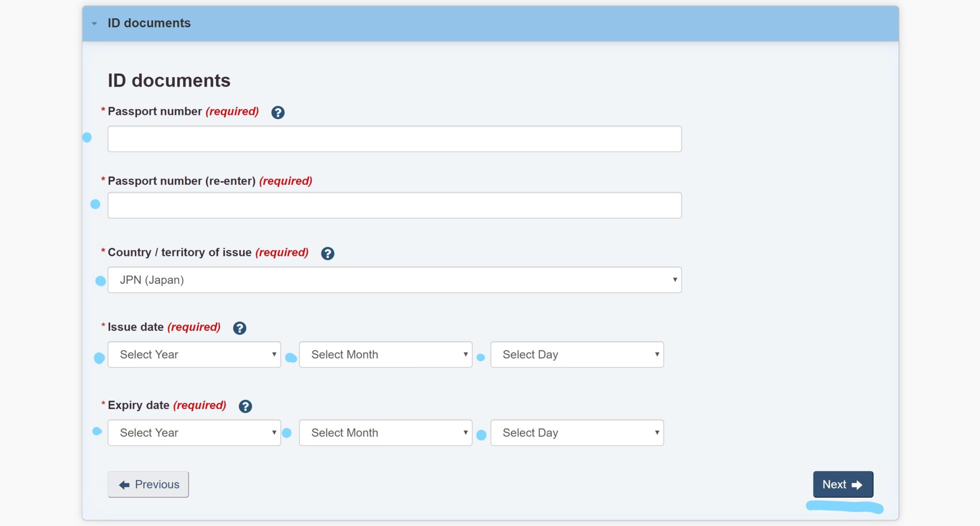Open Country of issue help icon
This screenshot has height=526, width=980.
[327, 253]
